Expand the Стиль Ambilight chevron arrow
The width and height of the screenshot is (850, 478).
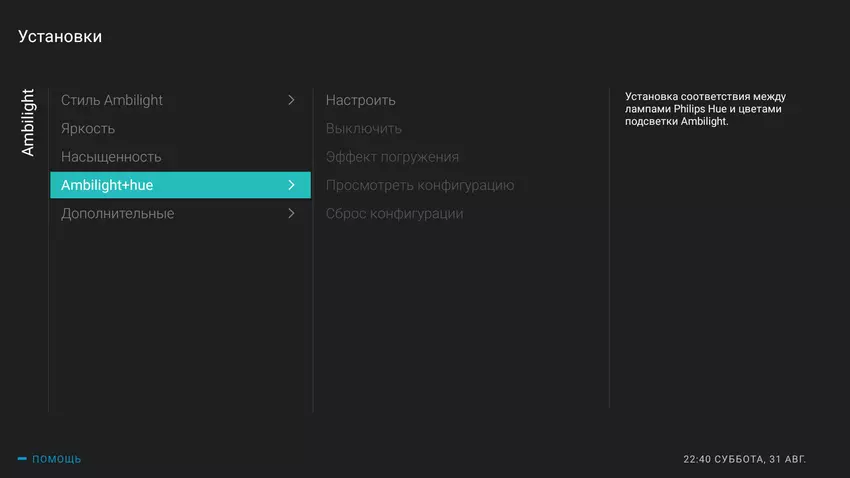pyautogui.click(x=291, y=100)
